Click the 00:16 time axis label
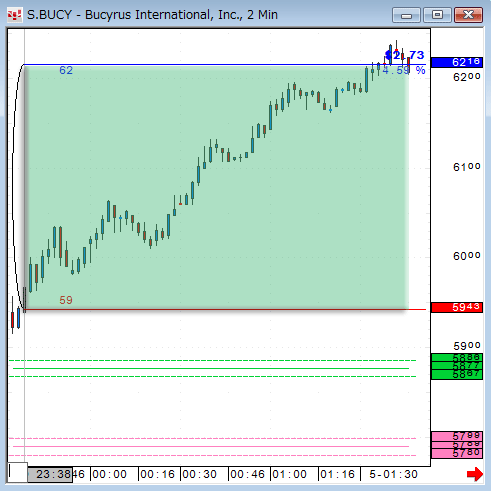 point(158,474)
